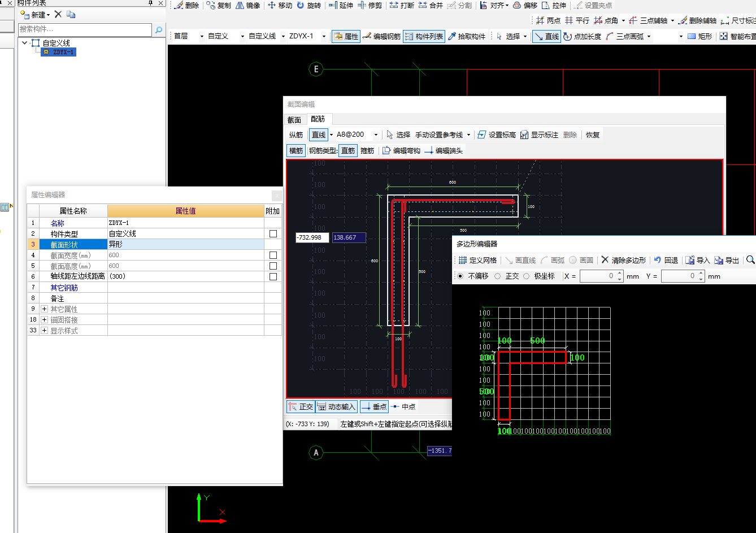Click the 两点 axis tool
This screenshot has height=533, width=756.
548,20
